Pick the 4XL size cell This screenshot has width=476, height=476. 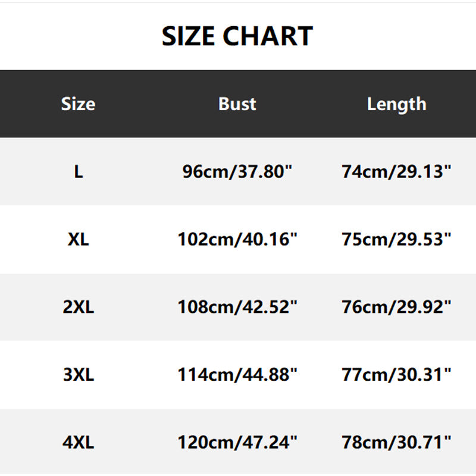point(78,443)
